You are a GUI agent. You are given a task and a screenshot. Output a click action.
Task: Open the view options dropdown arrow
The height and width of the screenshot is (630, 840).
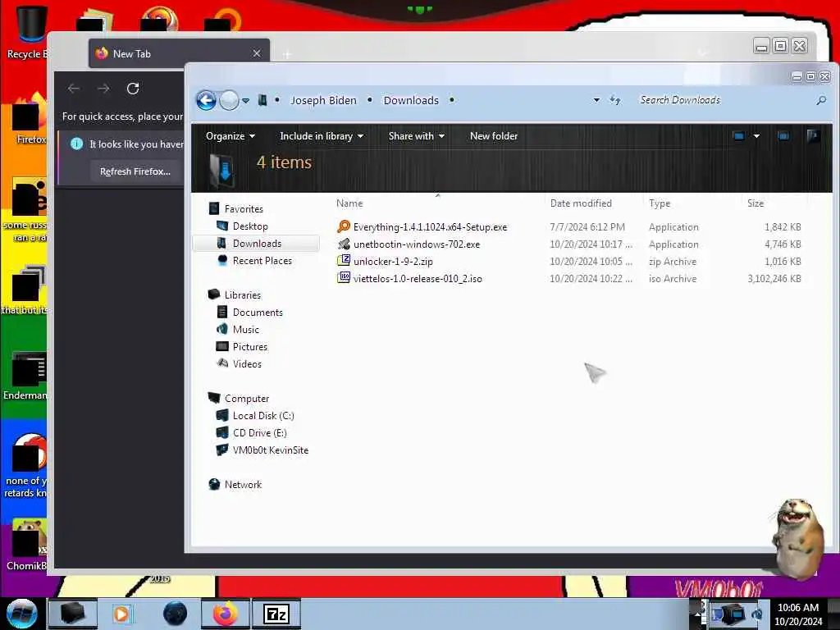pos(756,136)
